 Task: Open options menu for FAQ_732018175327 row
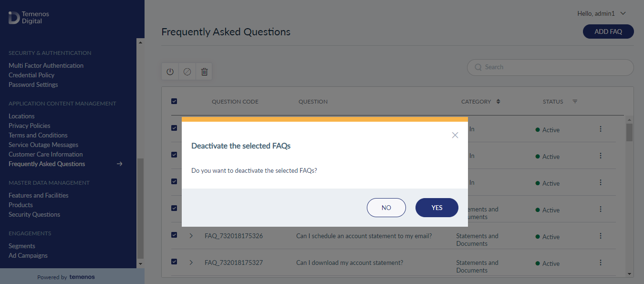(601, 263)
